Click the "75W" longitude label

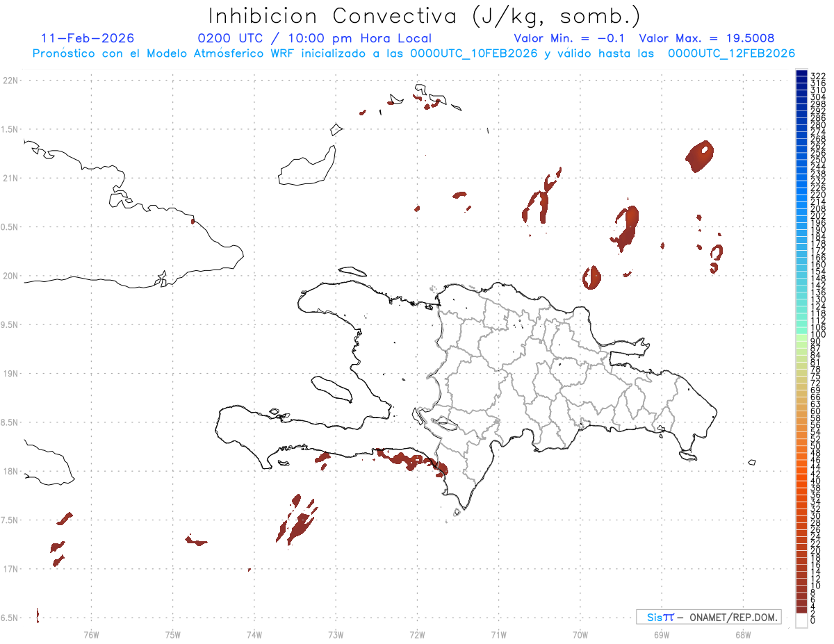tap(172, 634)
